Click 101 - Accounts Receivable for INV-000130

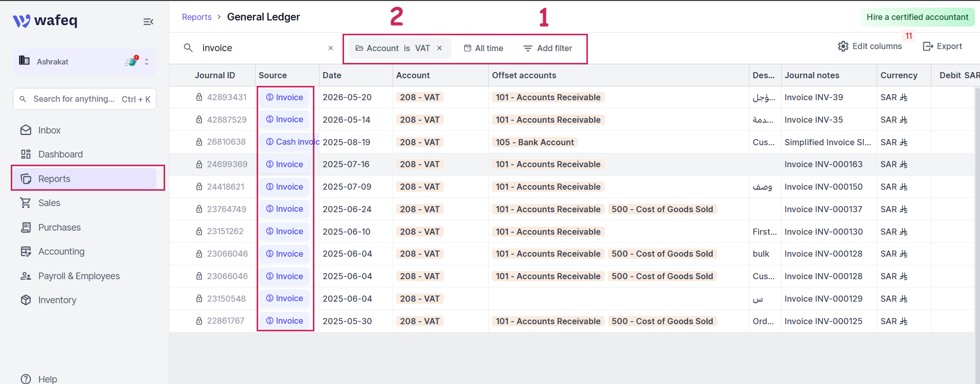(x=548, y=232)
